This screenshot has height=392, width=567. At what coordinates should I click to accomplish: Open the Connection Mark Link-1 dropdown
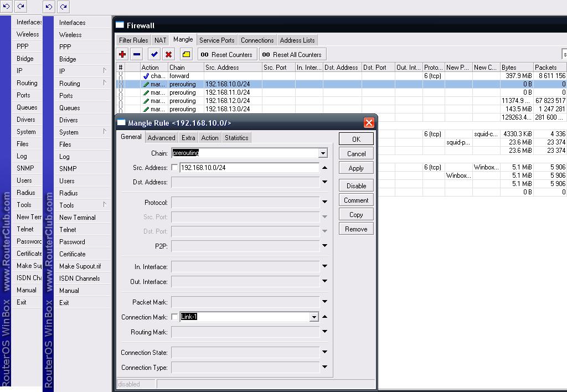[314, 317]
